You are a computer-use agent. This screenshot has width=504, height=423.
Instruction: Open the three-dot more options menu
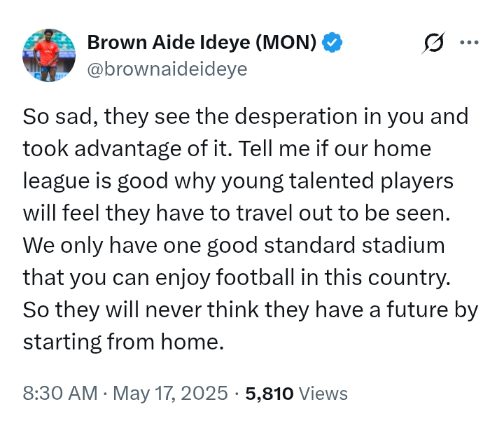click(x=469, y=42)
